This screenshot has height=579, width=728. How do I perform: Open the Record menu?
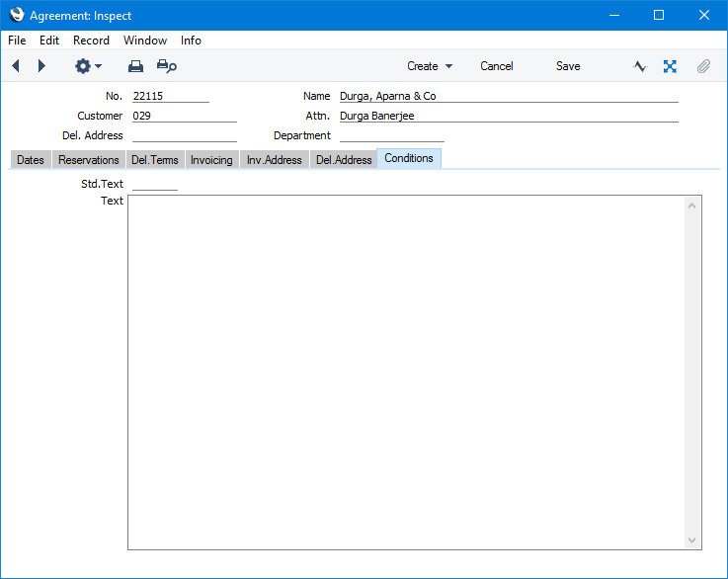[x=91, y=41]
